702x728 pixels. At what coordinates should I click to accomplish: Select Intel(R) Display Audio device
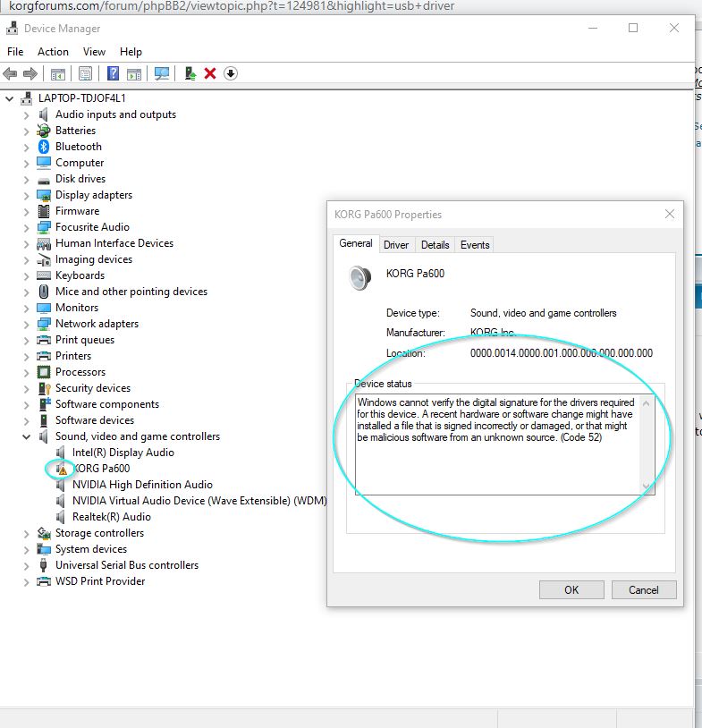pyautogui.click(x=123, y=453)
